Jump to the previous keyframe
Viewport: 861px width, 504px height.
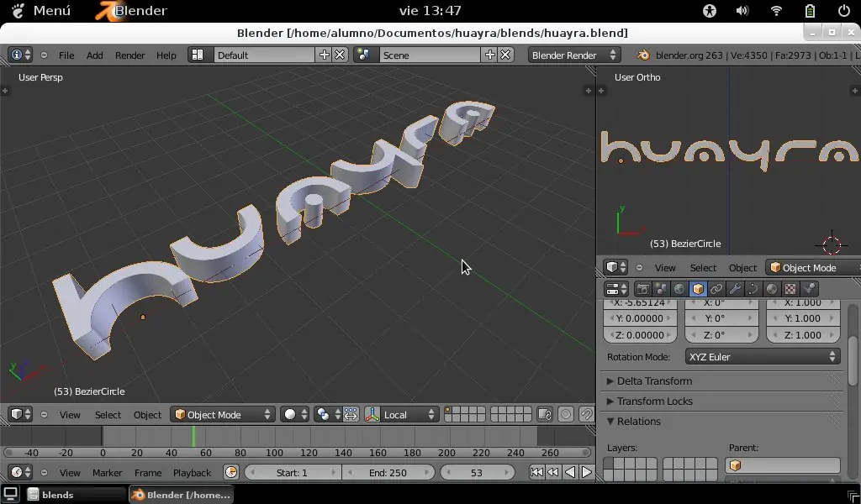click(553, 472)
